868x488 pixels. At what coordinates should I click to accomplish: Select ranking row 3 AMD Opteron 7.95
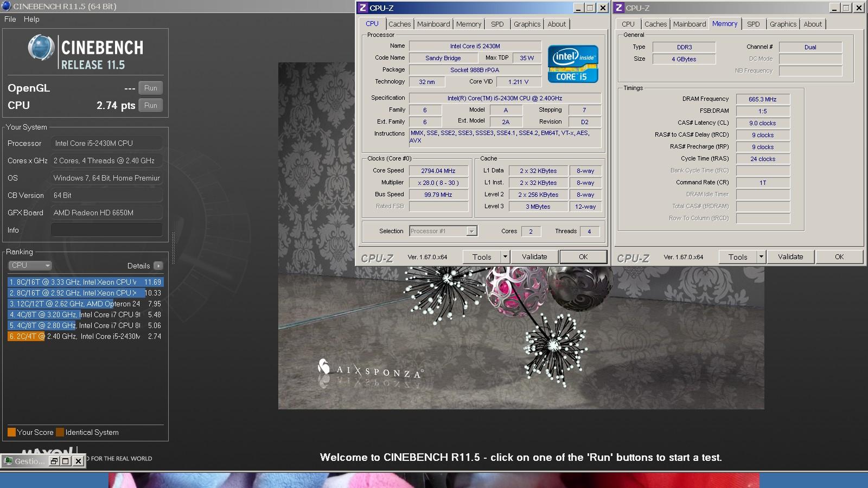(x=85, y=304)
